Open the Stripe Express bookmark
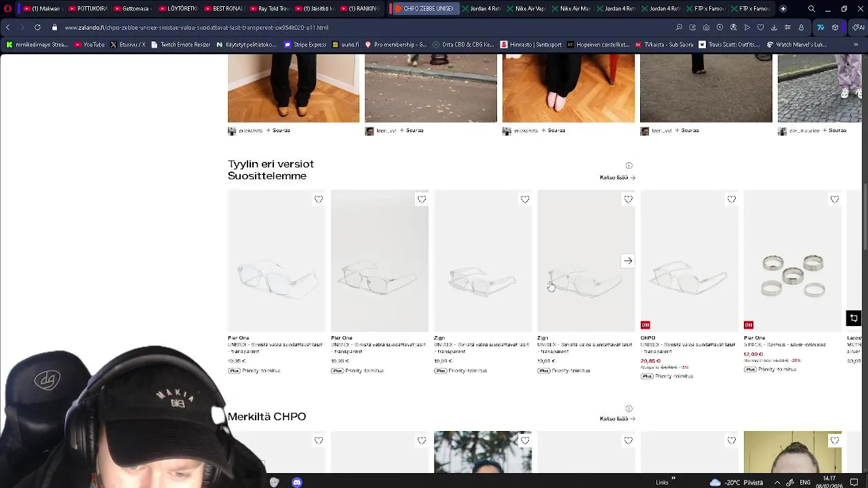This screenshot has height=488, width=868. coord(305,45)
